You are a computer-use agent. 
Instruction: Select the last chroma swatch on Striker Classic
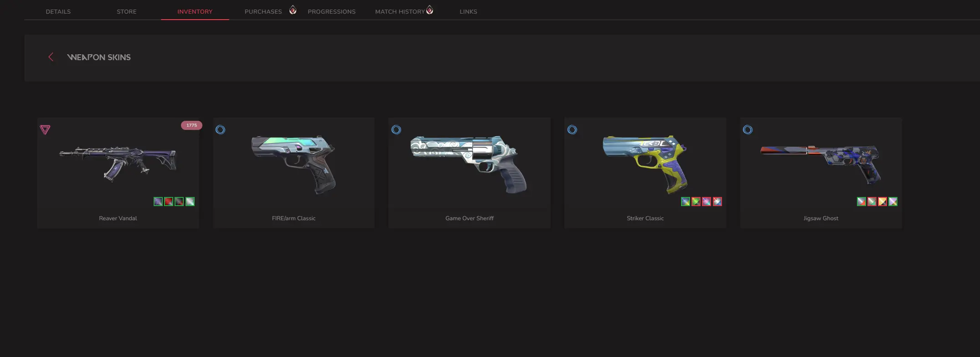(x=717, y=202)
